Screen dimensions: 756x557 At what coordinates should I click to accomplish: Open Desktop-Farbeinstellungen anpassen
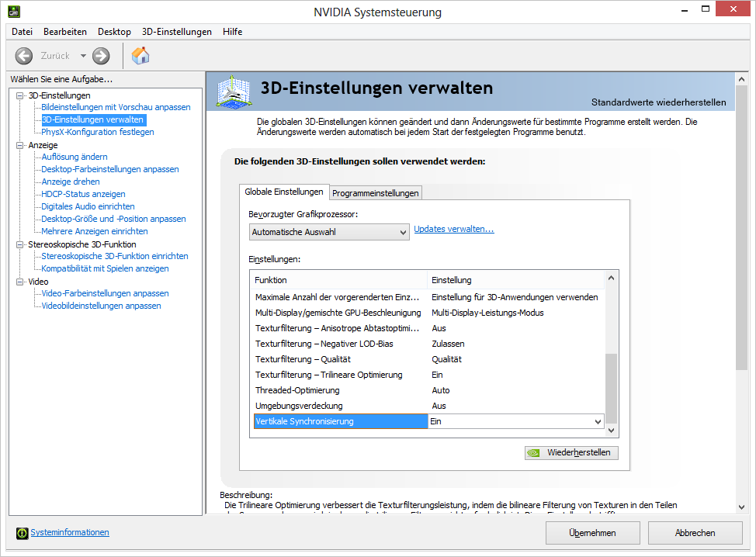pyautogui.click(x=110, y=169)
